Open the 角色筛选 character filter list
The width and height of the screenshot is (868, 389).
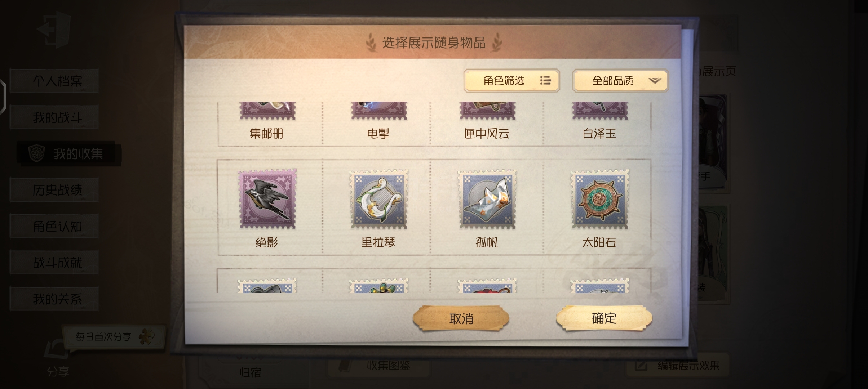(511, 81)
